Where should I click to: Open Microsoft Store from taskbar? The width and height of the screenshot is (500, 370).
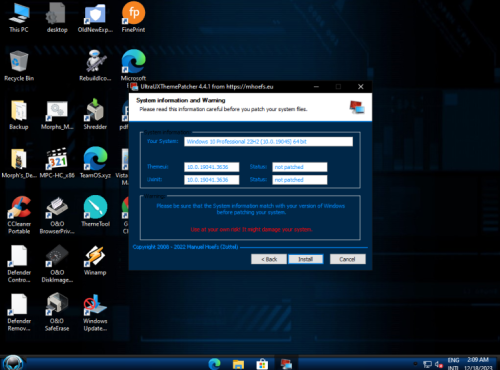262,364
